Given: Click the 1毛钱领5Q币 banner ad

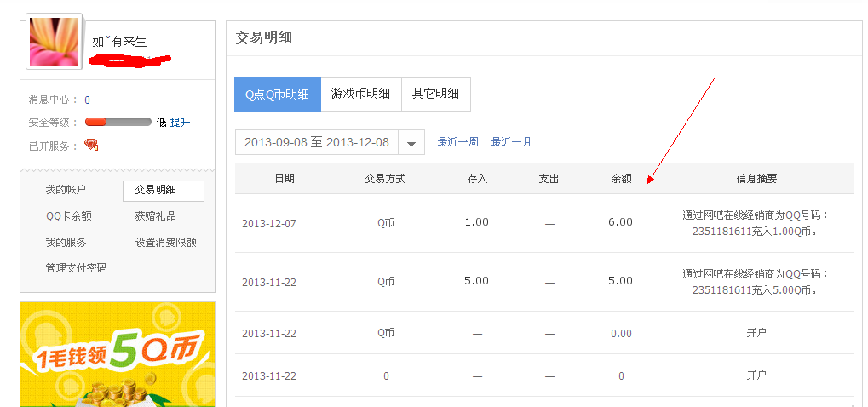Looking at the screenshot, I should [x=118, y=354].
